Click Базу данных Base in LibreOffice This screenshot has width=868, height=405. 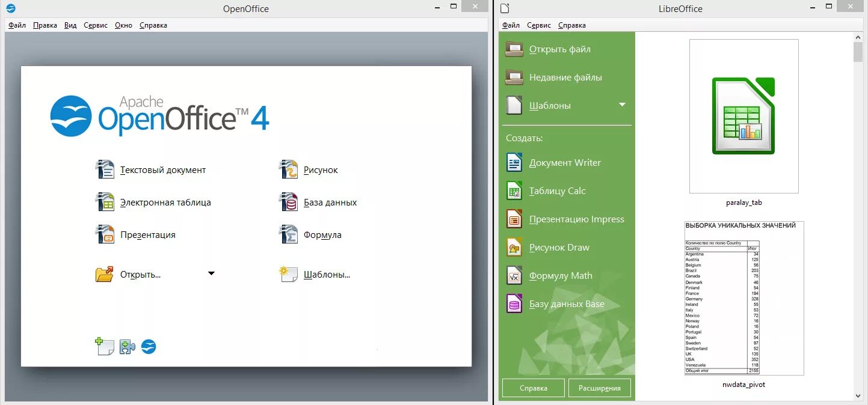point(567,304)
